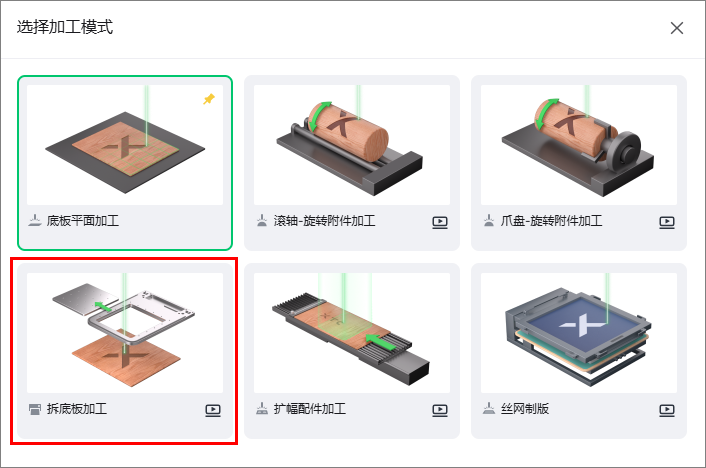Select the chuck rotary mode thumbnail
The image size is (706, 468).
point(579,145)
